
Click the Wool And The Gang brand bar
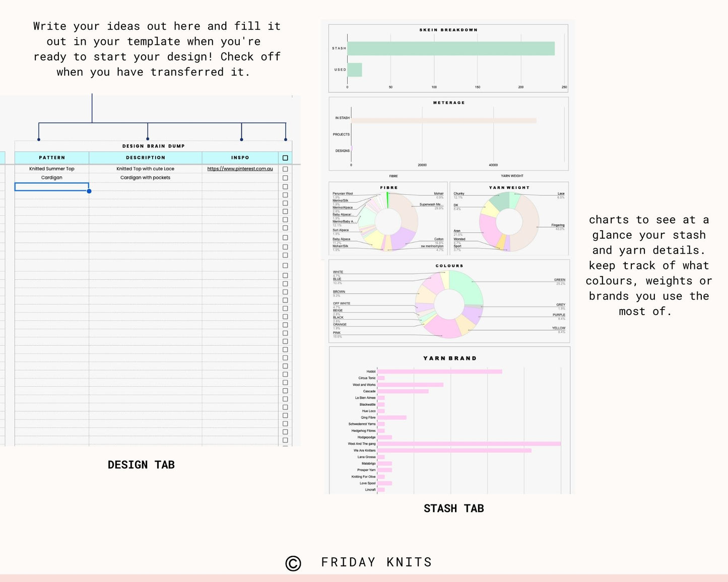pyautogui.click(x=469, y=444)
